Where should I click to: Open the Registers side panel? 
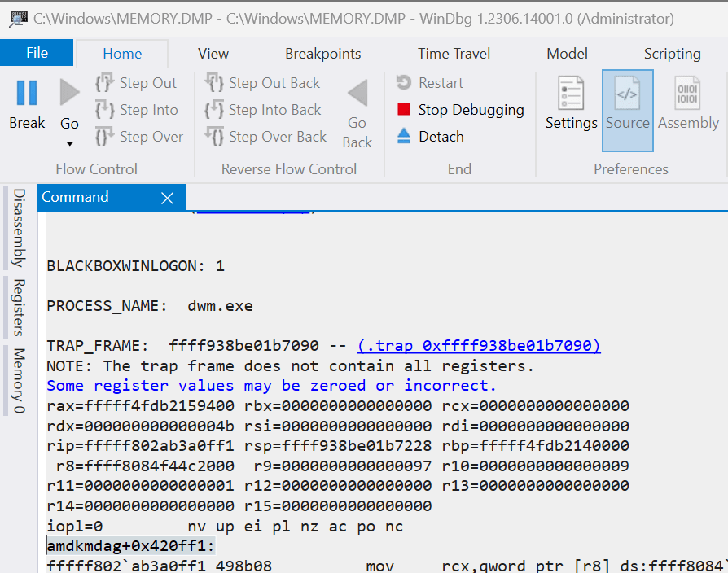coord(19,307)
